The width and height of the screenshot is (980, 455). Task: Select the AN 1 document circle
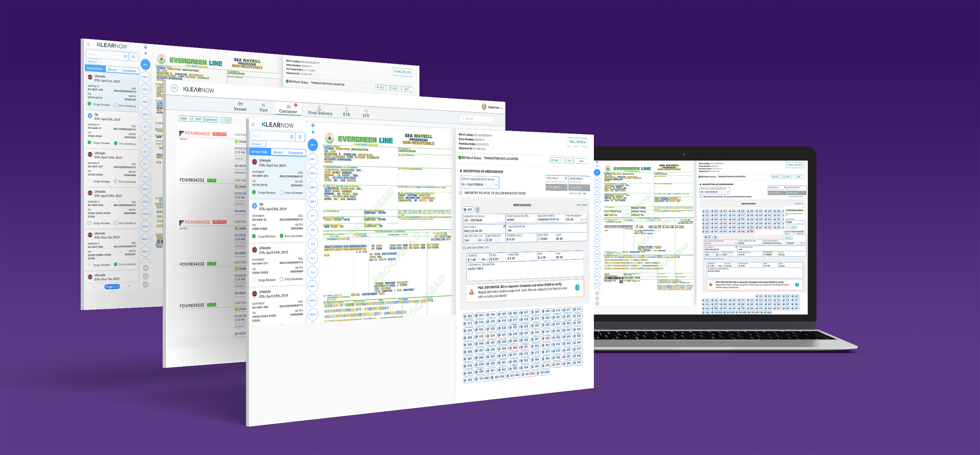312,145
